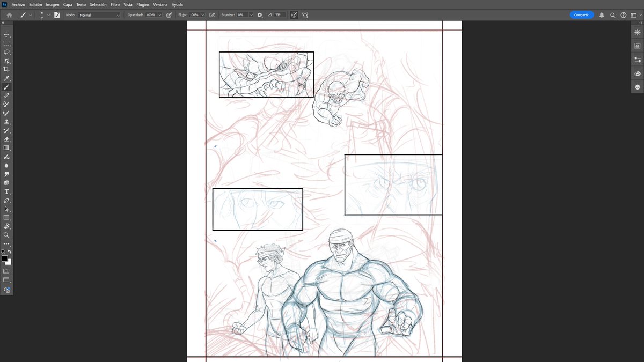
Task: Select the Lasso tool
Action: point(6,52)
